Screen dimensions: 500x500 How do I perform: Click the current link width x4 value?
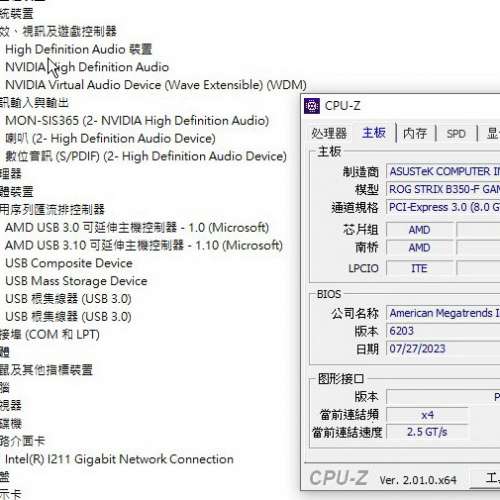pyautogui.click(x=427, y=415)
